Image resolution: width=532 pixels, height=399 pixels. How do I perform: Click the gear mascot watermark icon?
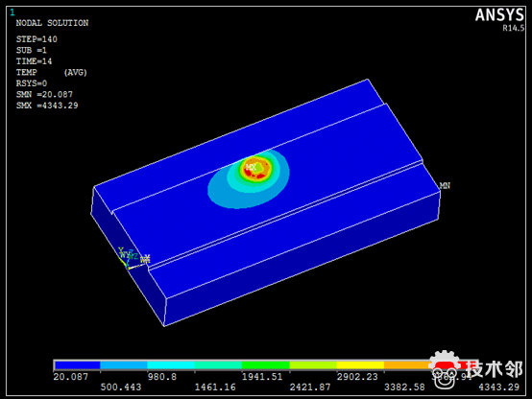click(445, 370)
